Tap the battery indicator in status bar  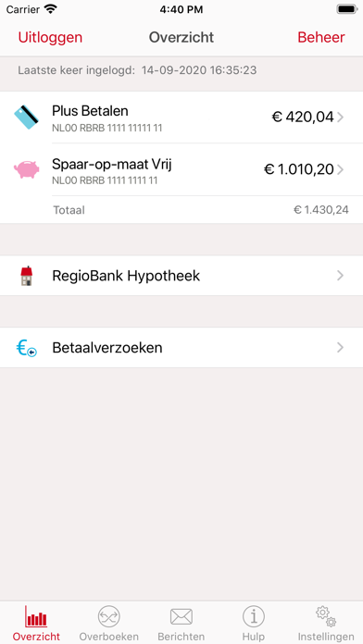click(347, 9)
